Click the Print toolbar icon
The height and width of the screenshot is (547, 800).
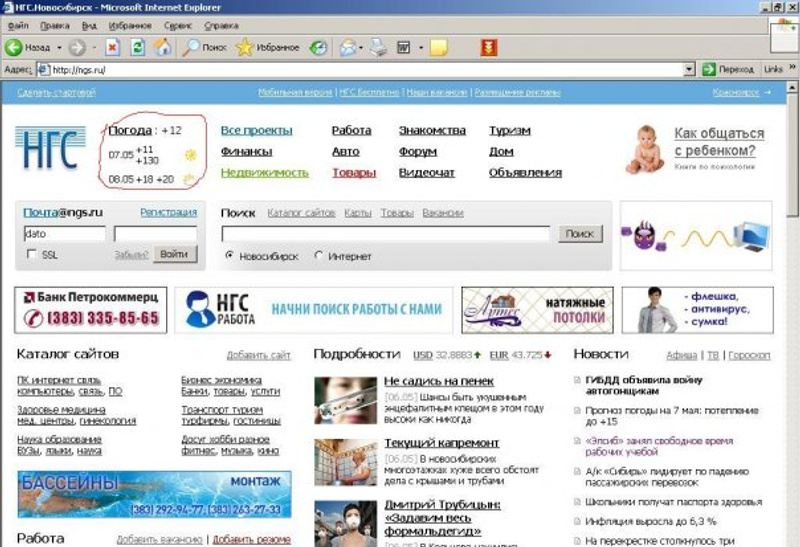pyautogui.click(x=379, y=47)
